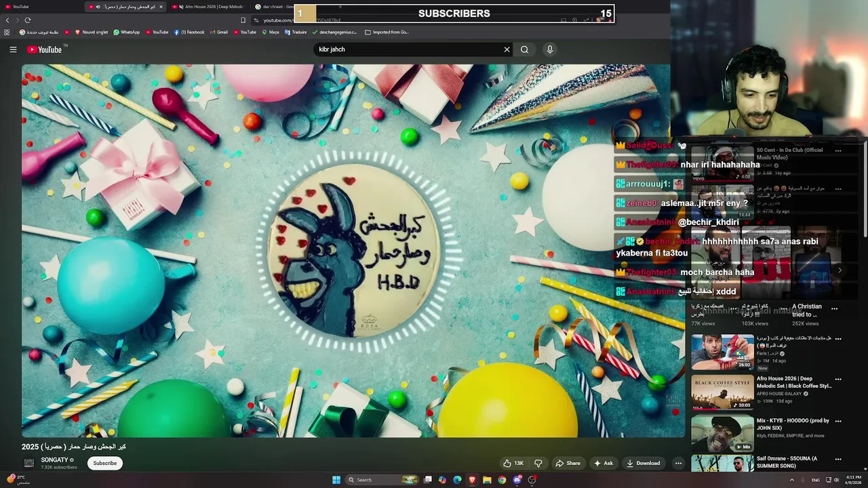Open the Gmail bookmark
This screenshot has height=488, width=868.
point(218,32)
